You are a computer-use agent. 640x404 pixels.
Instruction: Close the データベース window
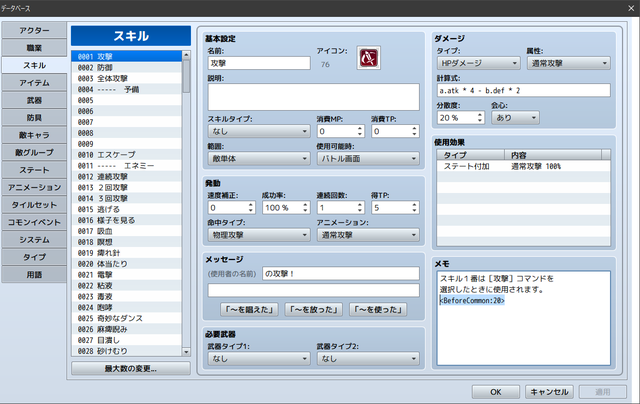click(631, 8)
